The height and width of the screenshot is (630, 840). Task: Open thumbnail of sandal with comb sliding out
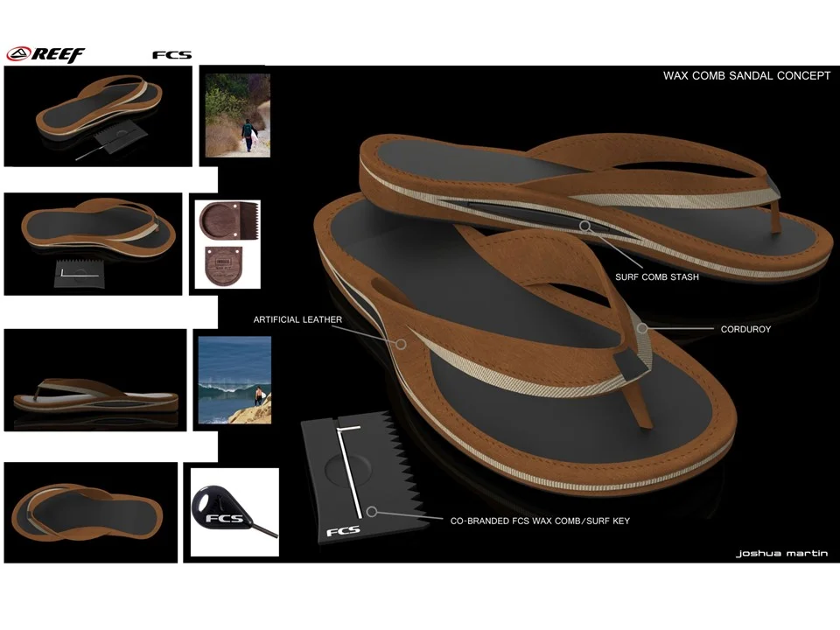click(x=98, y=116)
